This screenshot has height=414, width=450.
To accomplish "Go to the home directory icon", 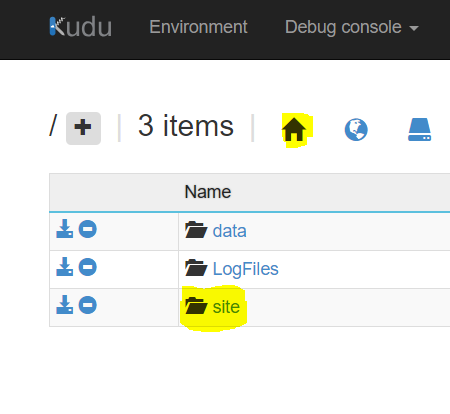I will click(x=294, y=129).
